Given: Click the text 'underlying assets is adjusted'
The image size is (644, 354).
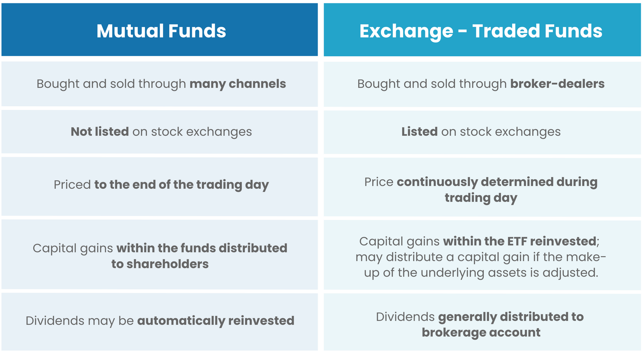Looking at the screenshot, I should pos(509,273).
